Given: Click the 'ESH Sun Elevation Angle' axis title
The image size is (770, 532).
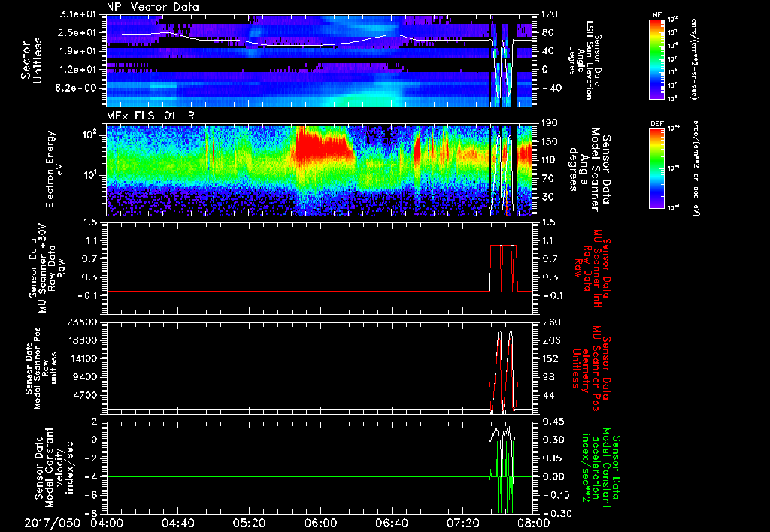Looking at the screenshot, I should [x=584, y=60].
